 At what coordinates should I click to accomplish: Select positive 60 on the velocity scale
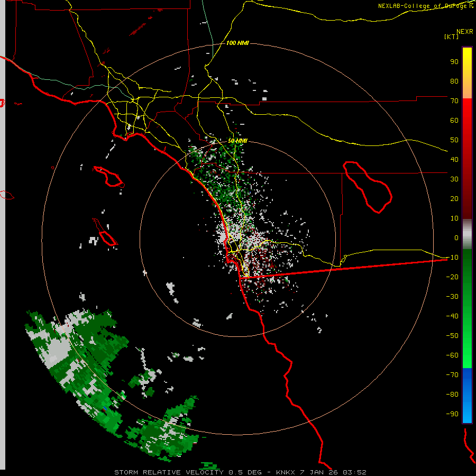coord(454,120)
